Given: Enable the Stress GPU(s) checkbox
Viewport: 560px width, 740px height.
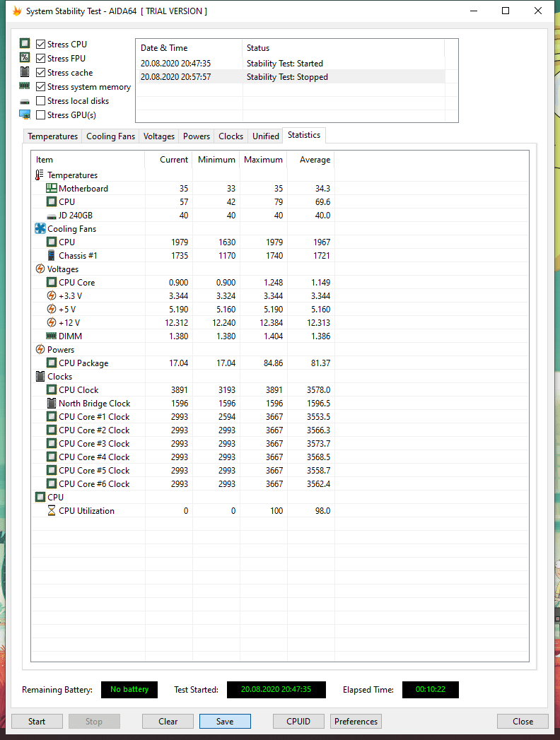Looking at the screenshot, I should pyautogui.click(x=40, y=115).
